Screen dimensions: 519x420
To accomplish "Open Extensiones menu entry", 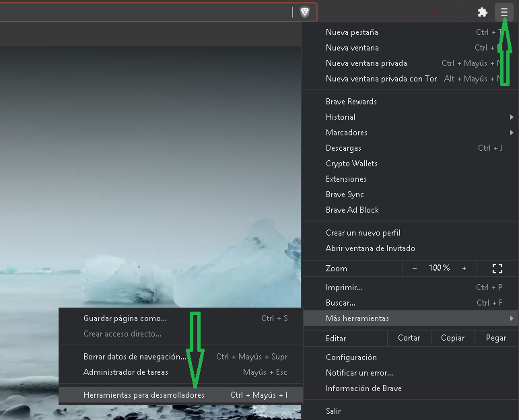I will click(x=410, y=179).
